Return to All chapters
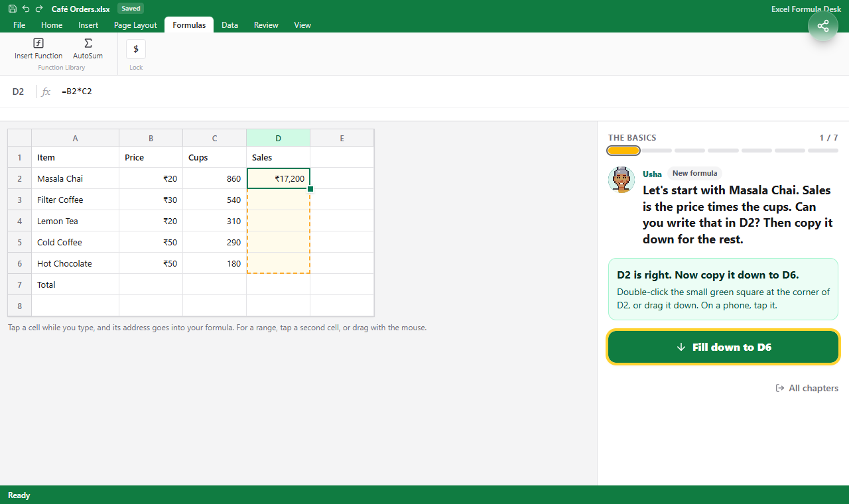849x504 pixels. point(807,388)
